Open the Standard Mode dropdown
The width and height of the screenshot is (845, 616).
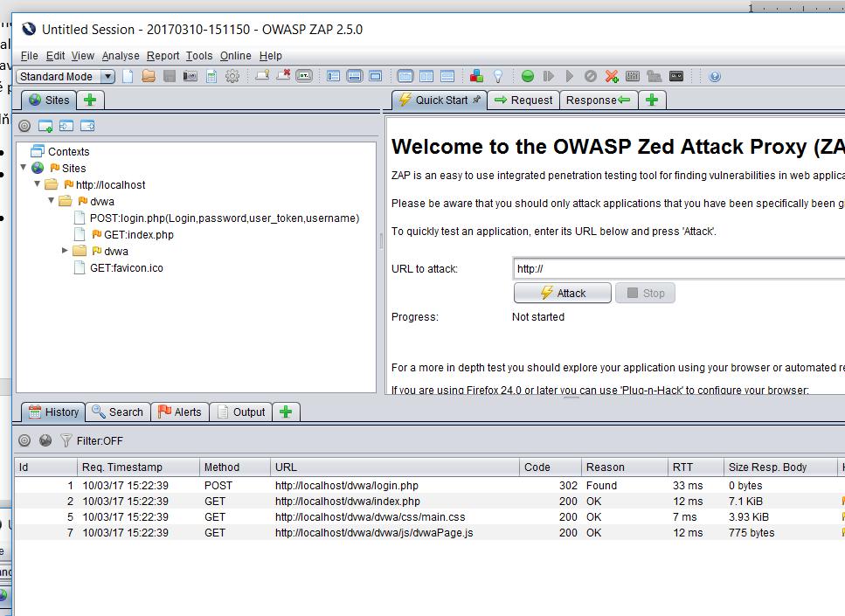tap(66, 77)
